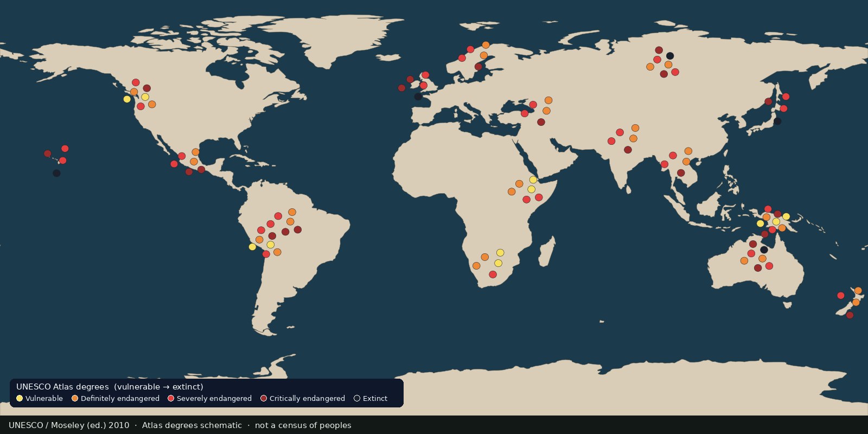Click the Extinct legend swatch
Viewport: 868px width, 434px height.
click(357, 398)
